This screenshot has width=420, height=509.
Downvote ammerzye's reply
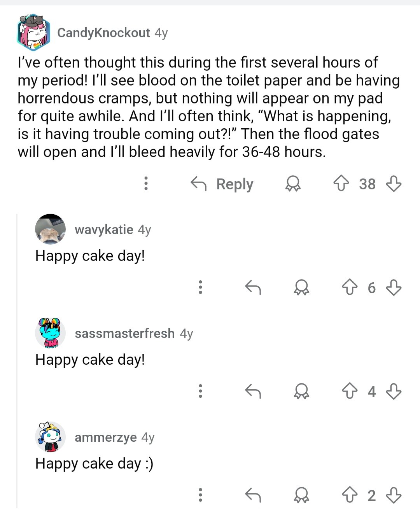click(x=394, y=495)
